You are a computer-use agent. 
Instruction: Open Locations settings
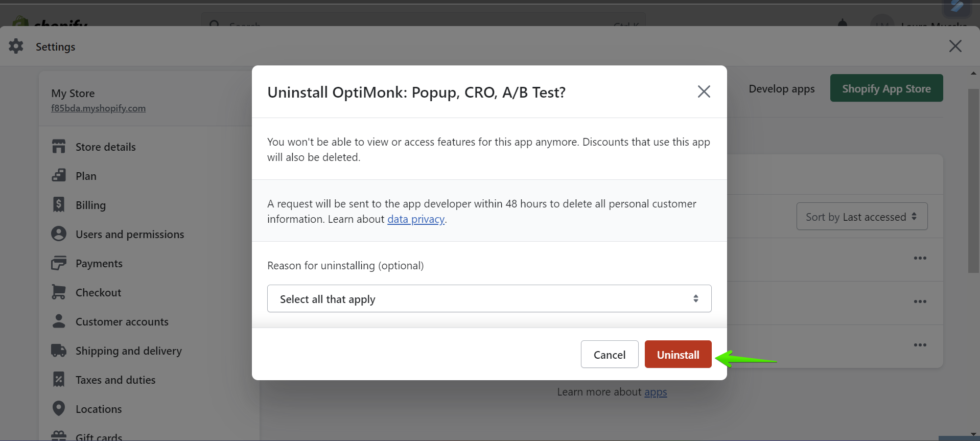pyautogui.click(x=99, y=409)
